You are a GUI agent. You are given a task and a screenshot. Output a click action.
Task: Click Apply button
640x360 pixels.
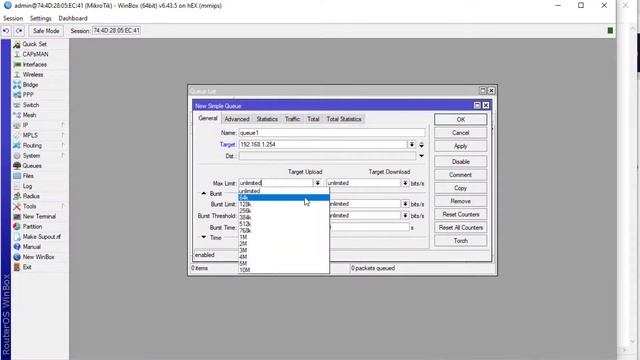[x=460, y=146]
